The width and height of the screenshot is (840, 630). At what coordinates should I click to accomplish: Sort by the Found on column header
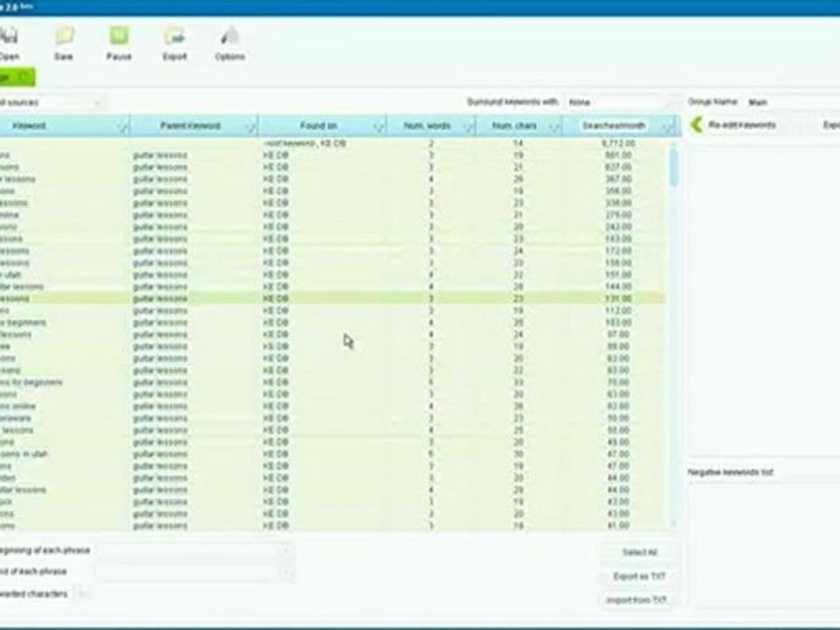318,126
